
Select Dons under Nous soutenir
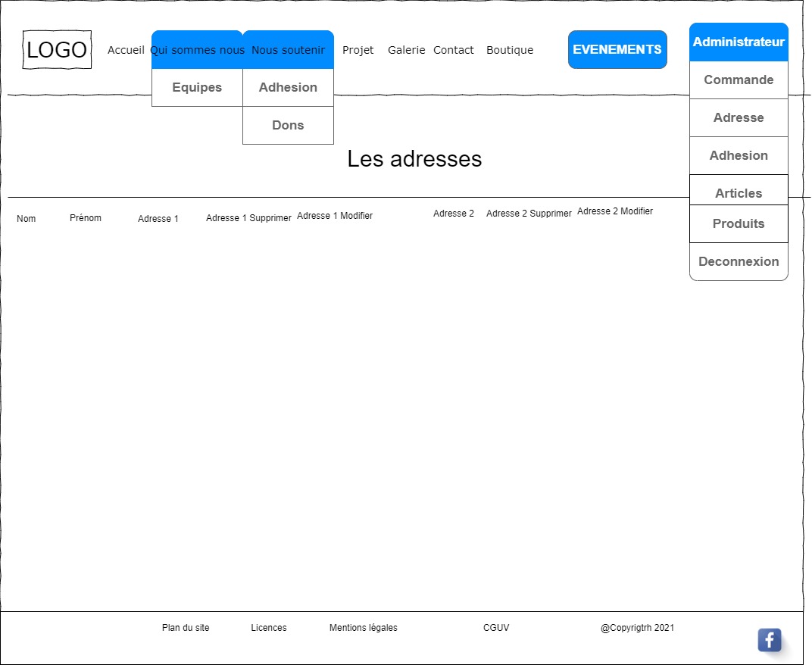pos(288,126)
